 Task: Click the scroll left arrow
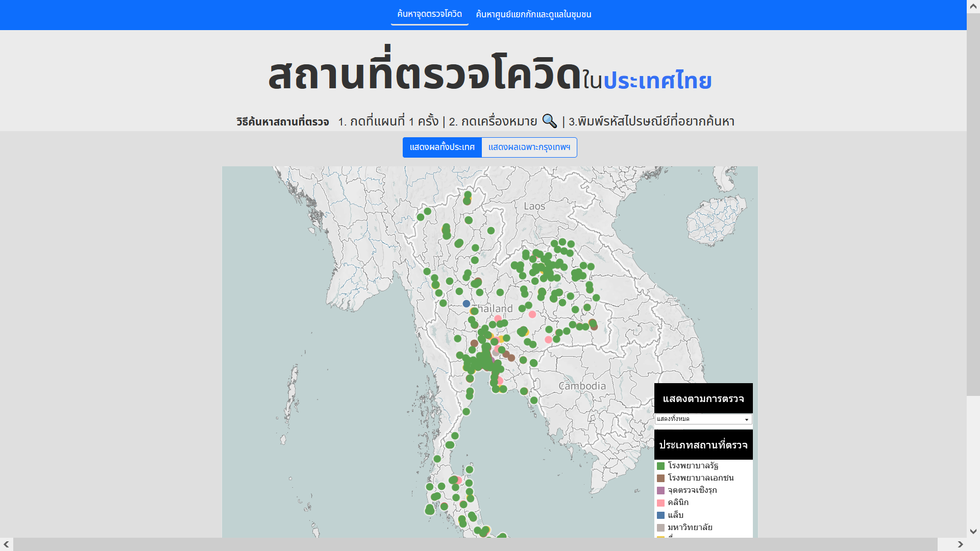(6, 544)
